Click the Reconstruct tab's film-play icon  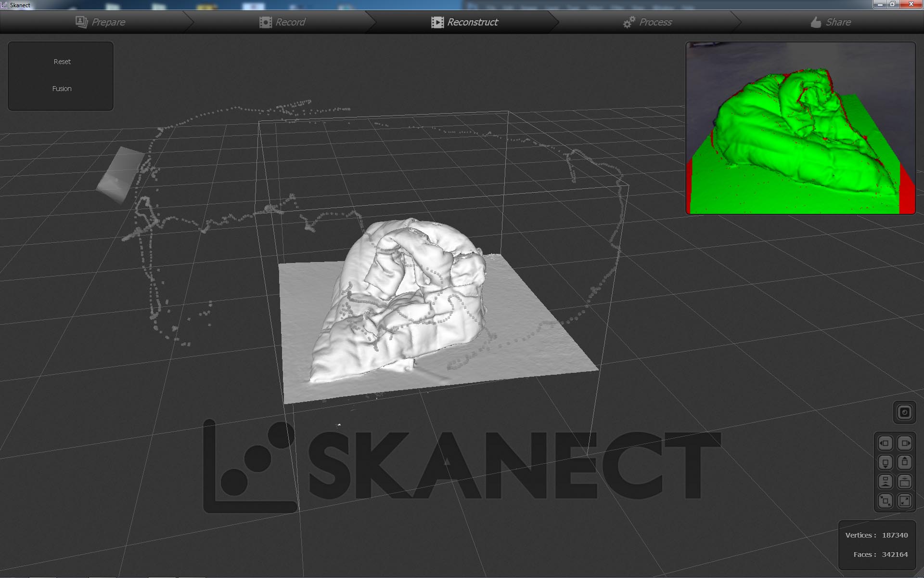pos(437,22)
